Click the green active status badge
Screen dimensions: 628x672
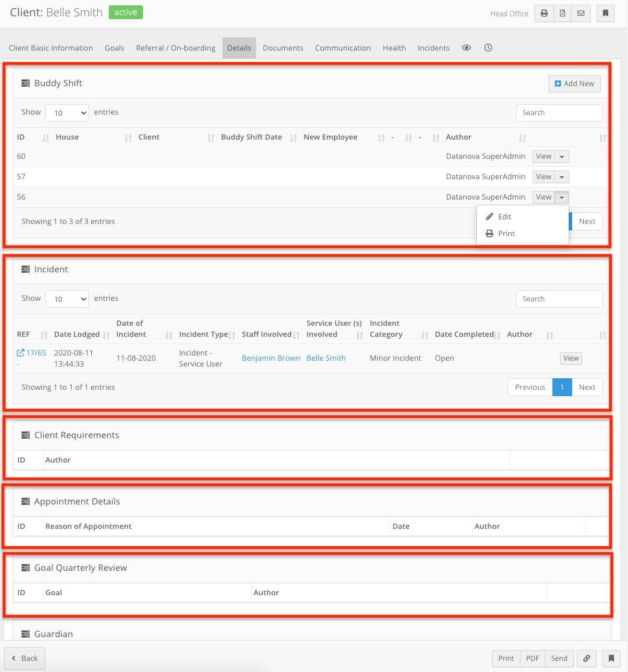click(126, 12)
